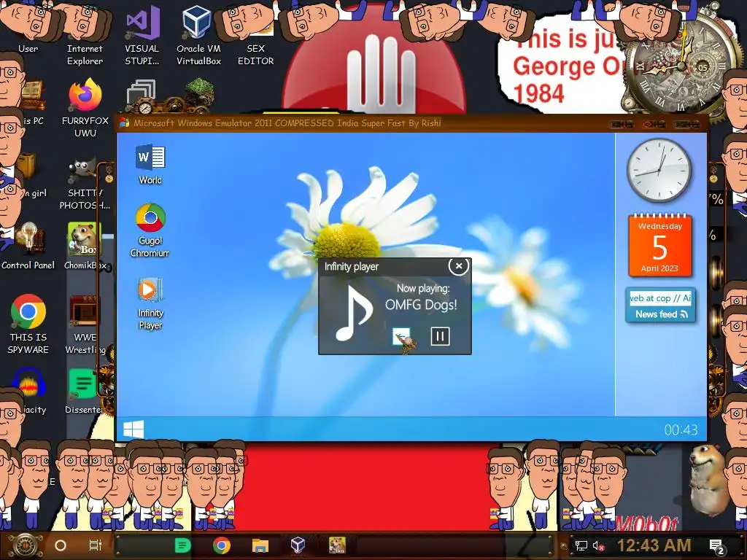The height and width of the screenshot is (560, 747).
Task: Open the notification center with 2 alerts
Action: coord(717,547)
